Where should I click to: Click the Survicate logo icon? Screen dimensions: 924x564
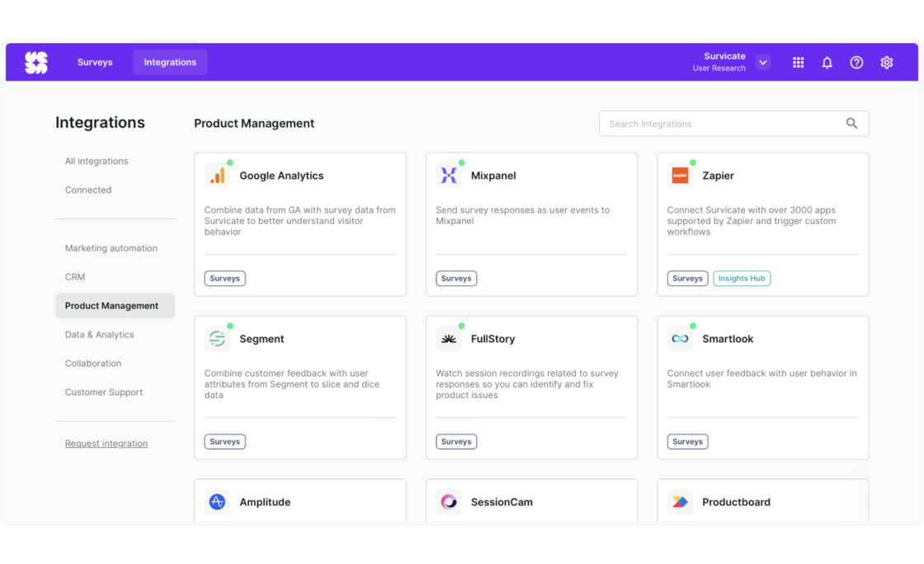point(36,63)
